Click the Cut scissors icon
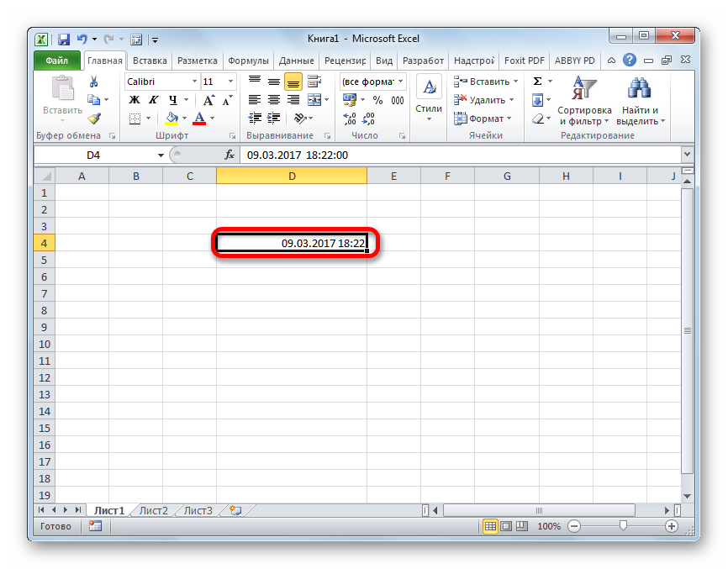 tap(94, 82)
